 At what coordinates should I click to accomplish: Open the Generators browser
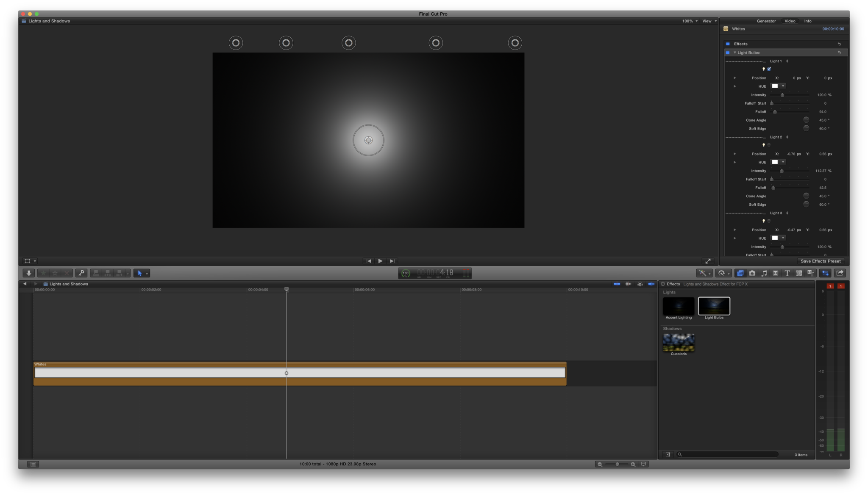[x=799, y=273]
